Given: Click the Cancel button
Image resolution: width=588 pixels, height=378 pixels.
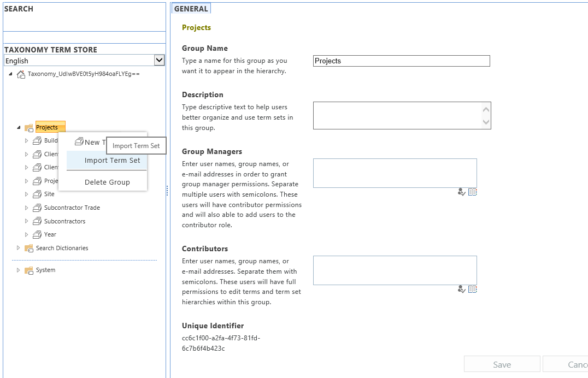Looking at the screenshot, I should pyautogui.click(x=566, y=364).
